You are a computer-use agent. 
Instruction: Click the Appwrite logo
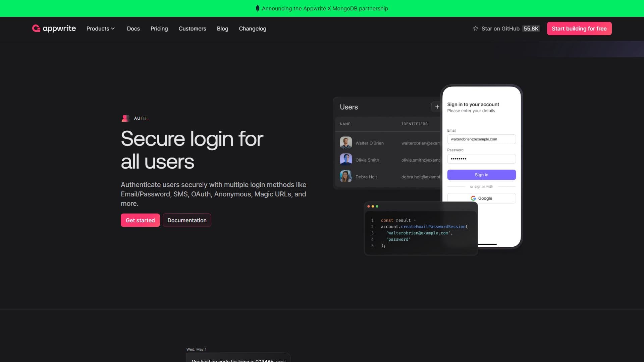point(54,28)
